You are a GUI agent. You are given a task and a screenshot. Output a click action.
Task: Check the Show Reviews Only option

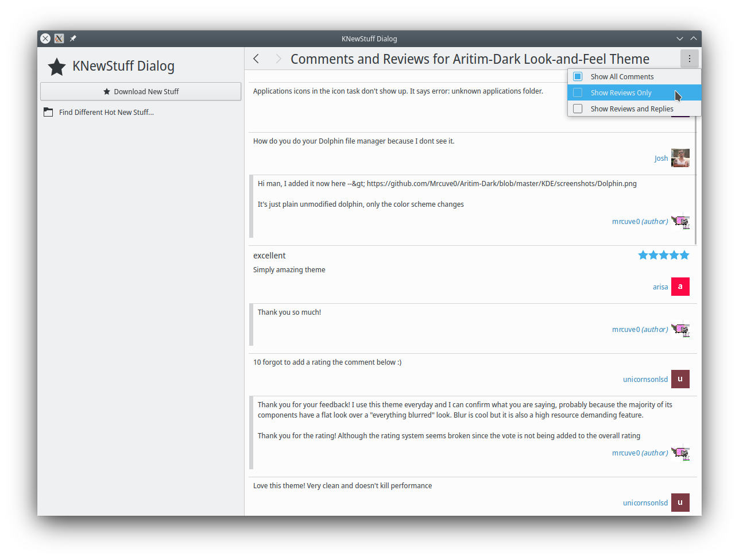(578, 92)
